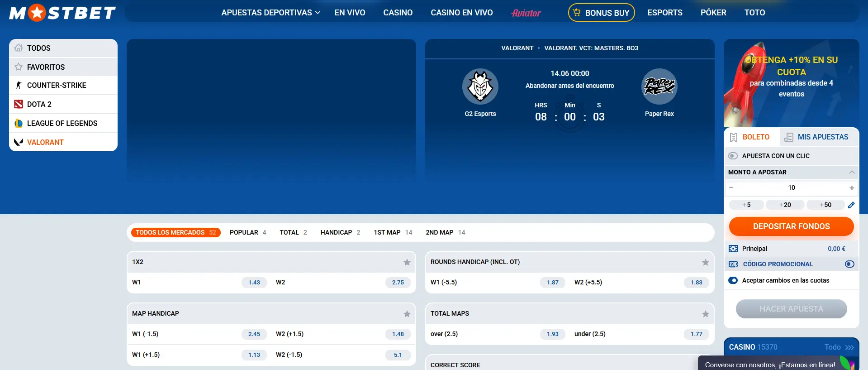This screenshot has height=370, width=868.
Task: Pick W2 odds 2.75 in 1X2
Action: (x=398, y=282)
